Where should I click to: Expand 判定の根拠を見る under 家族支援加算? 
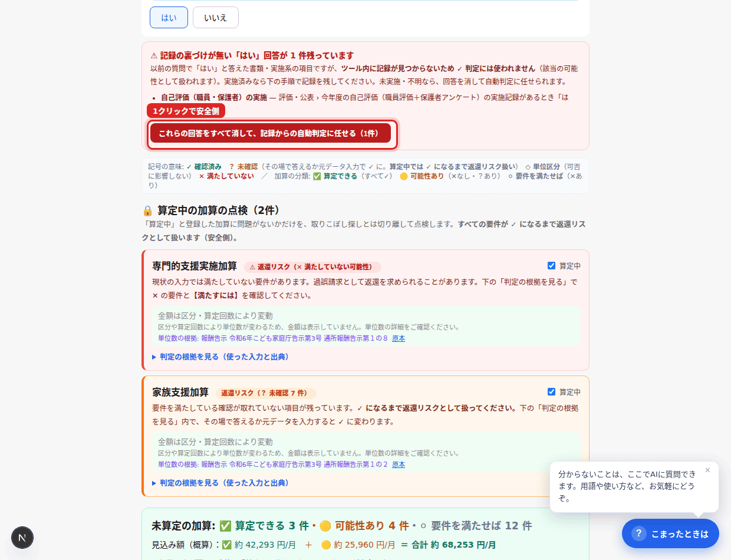pyautogui.click(x=220, y=483)
